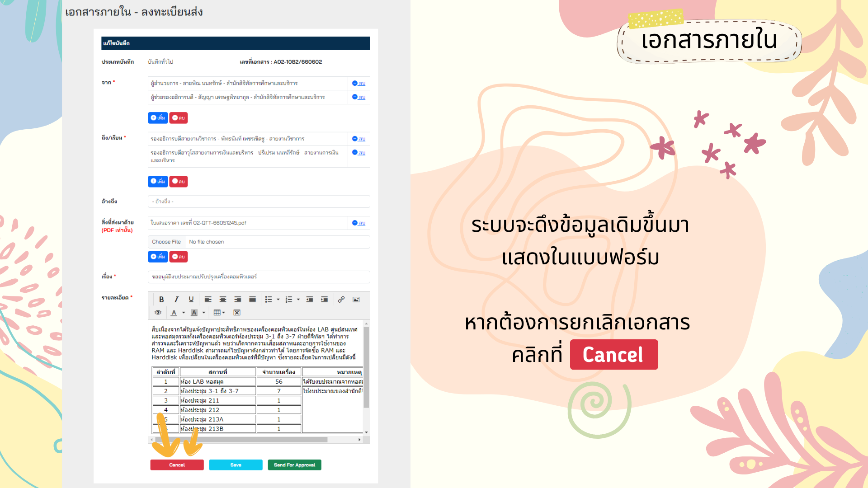The height and width of the screenshot is (488, 868).
Task: Toggle the editor preview eye icon
Action: (158, 313)
